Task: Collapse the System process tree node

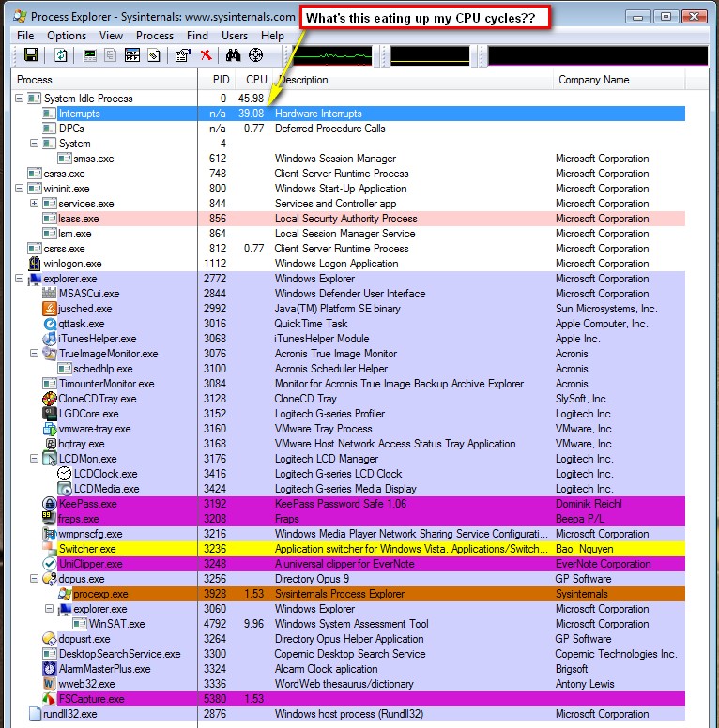Action: coord(34,143)
